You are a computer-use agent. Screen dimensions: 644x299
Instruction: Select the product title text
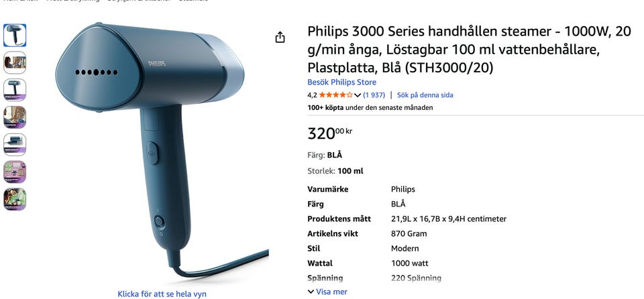point(470,50)
